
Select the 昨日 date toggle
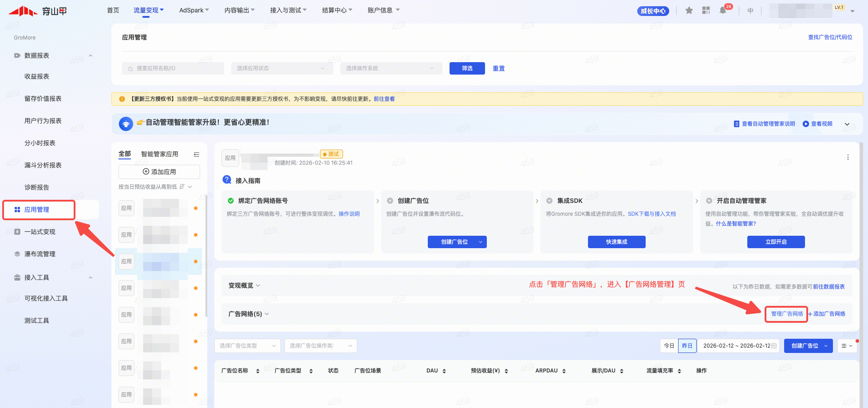click(687, 346)
